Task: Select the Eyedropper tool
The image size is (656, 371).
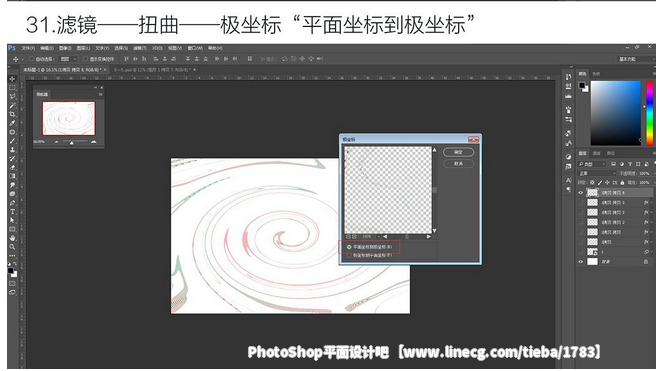Action: [x=12, y=123]
